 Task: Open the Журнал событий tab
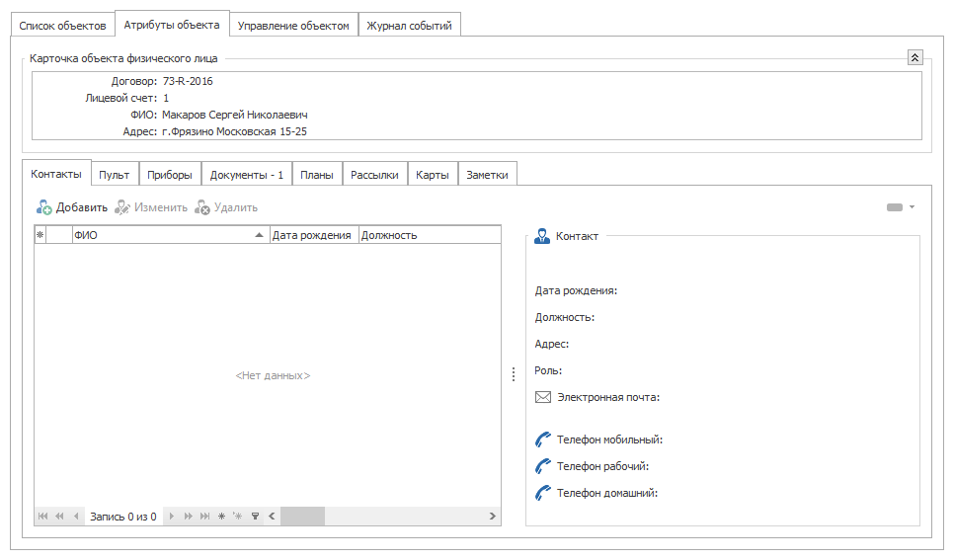point(410,26)
